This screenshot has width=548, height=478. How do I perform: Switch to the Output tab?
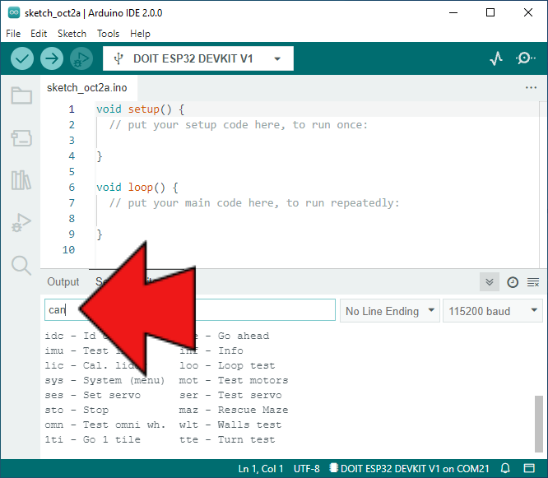63,282
